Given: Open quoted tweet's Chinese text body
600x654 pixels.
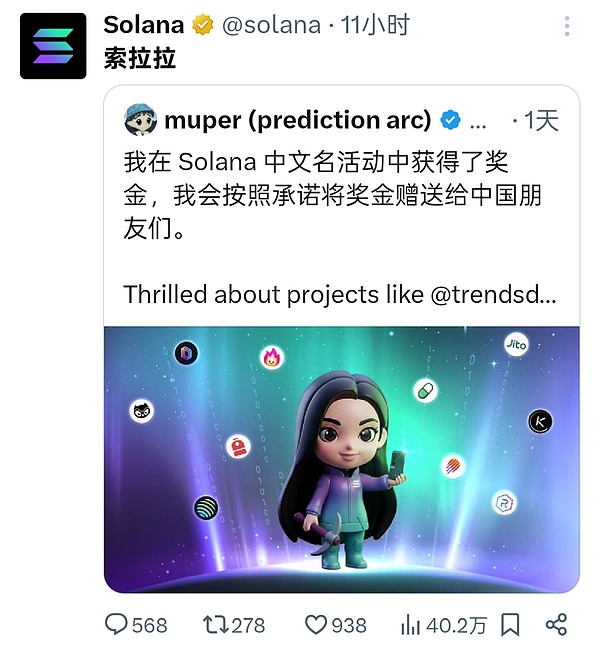Looking at the screenshot, I should [x=332, y=195].
